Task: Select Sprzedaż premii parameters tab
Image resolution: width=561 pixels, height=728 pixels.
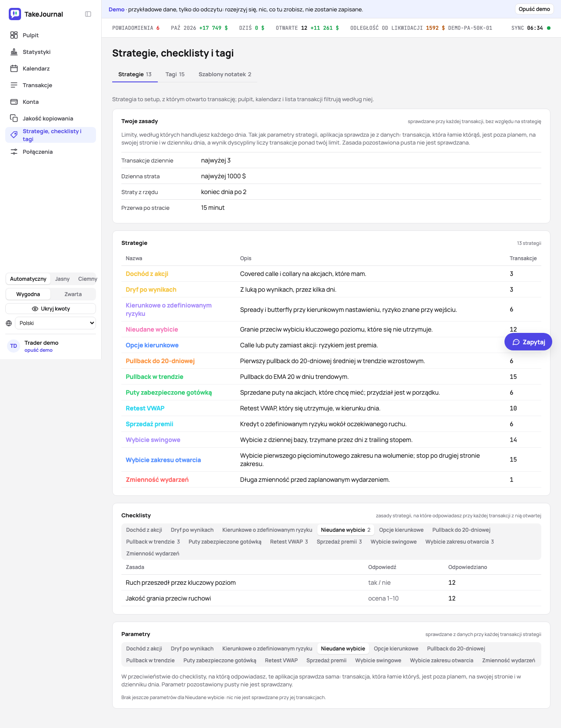Action: point(327,661)
